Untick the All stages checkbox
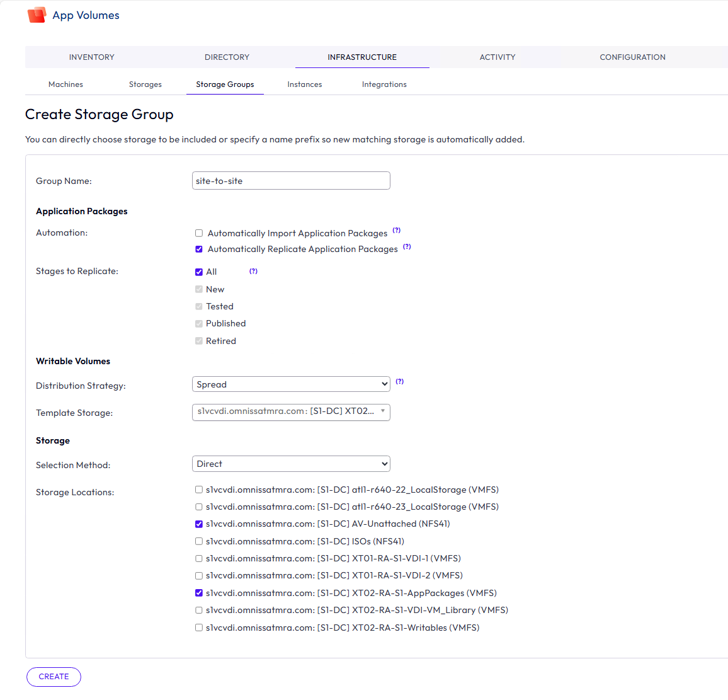The height and width of the screenshot is (700, 728). [x=199, y=272]
